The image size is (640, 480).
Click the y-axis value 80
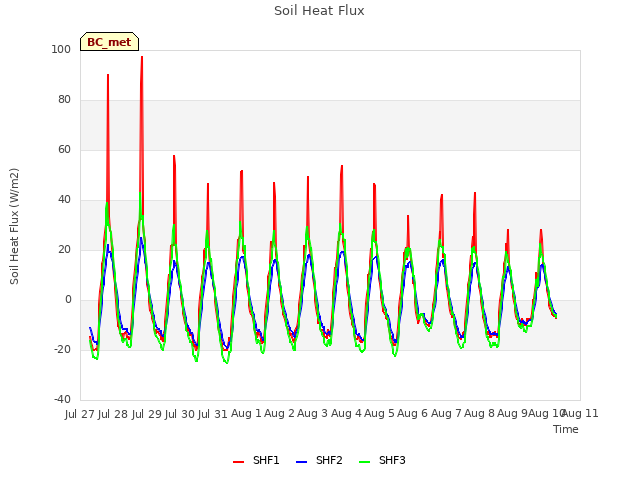[x=64, y=100]
